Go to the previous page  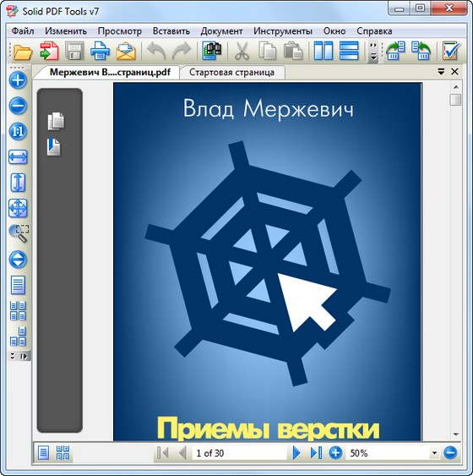pos(182,453)
